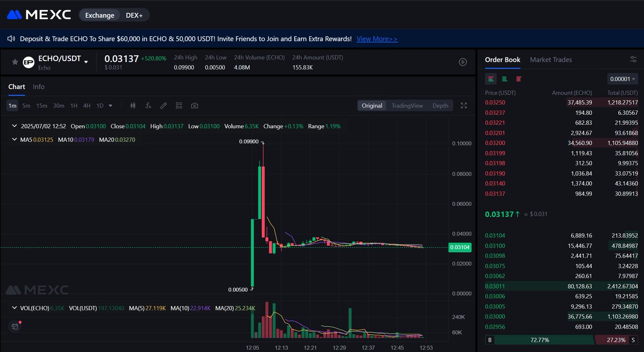Select the 5m timeframe
The image size is (644, 352).
point(26,106)
